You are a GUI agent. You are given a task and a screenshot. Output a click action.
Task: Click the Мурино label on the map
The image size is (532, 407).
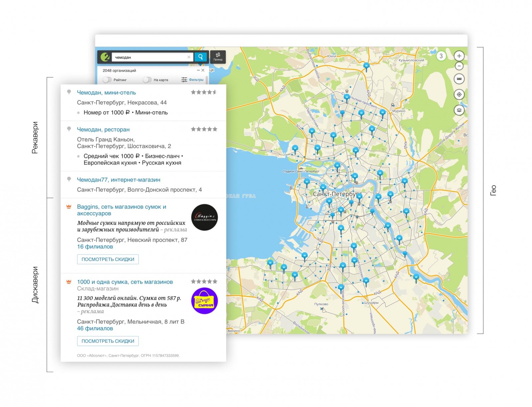[399, 111]
